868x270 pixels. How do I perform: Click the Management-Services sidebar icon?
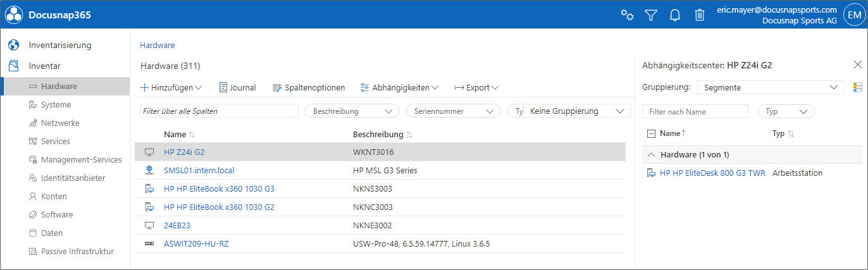coord(33,160)
